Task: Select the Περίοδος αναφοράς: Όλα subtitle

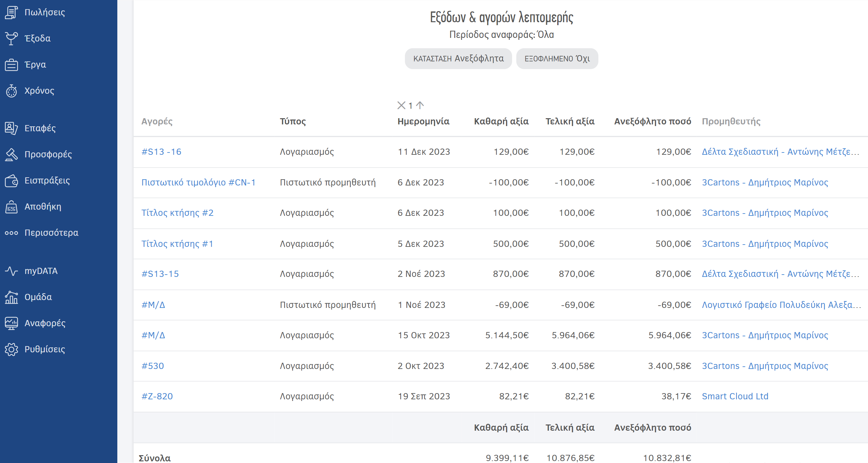Action: 501,35
